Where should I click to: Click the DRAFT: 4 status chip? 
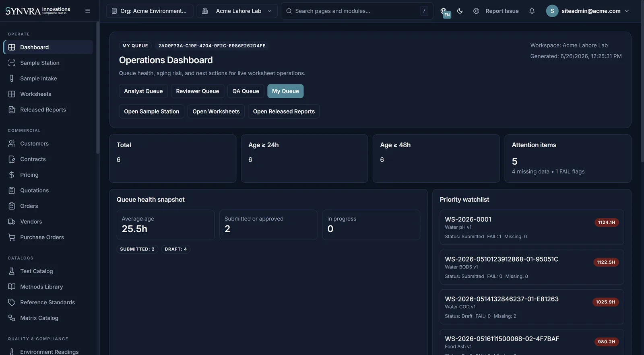coord(176,249)
